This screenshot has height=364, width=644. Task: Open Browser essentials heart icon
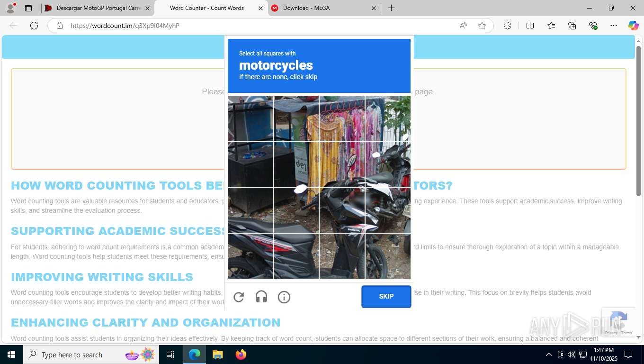593,26
